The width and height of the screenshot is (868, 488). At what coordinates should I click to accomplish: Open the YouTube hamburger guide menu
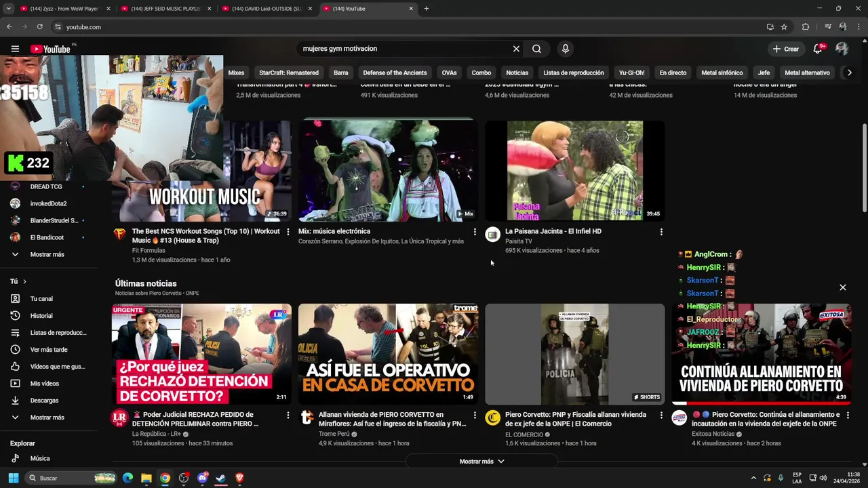15,49
